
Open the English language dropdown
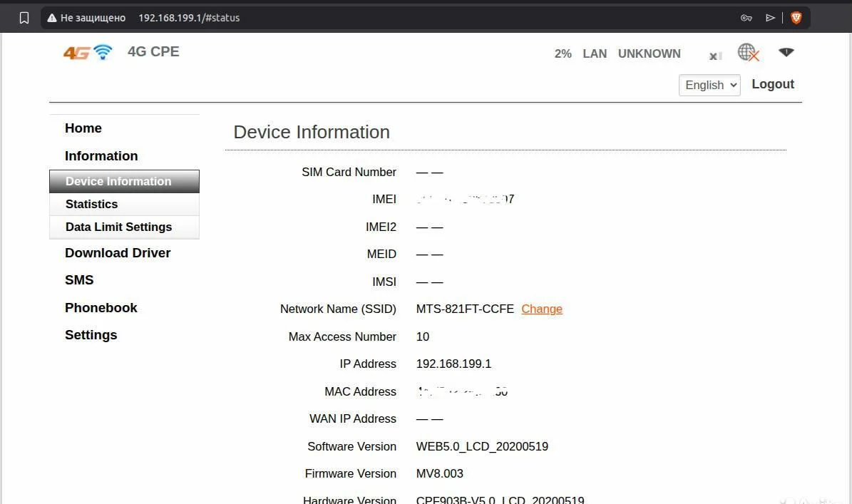tap(709, 86)
